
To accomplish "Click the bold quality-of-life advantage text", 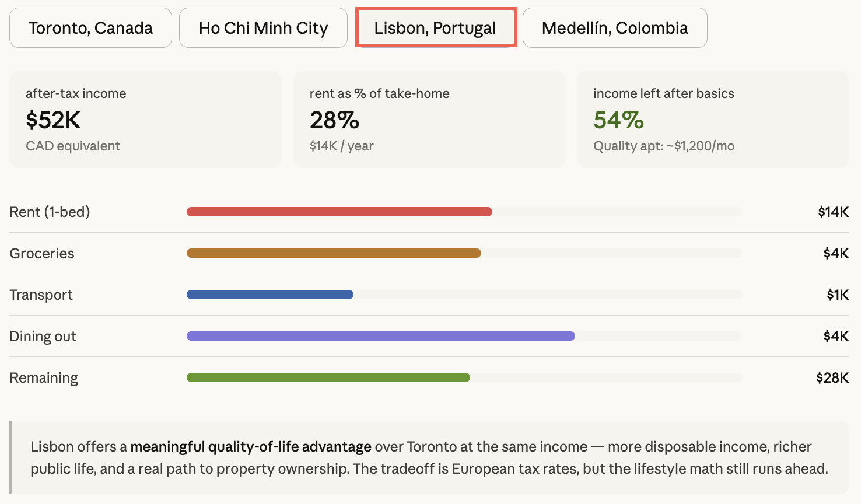I will (251, 447).
